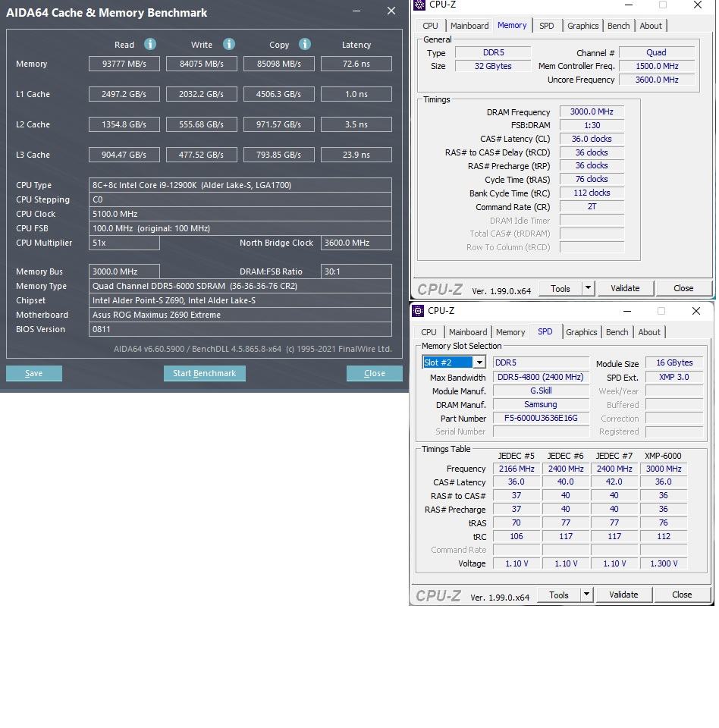Open the Slot #2 memory slot dropdown

pos(479,362)
